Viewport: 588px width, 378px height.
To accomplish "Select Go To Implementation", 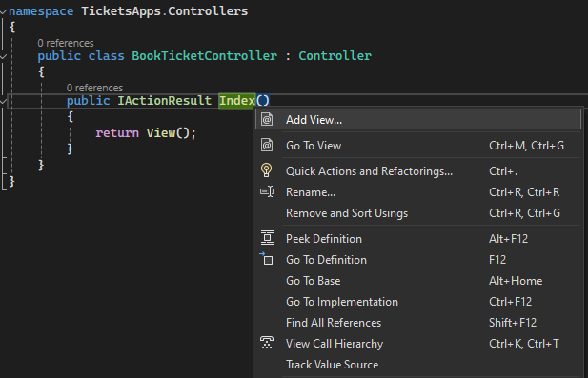I will [x=418, y=302].
